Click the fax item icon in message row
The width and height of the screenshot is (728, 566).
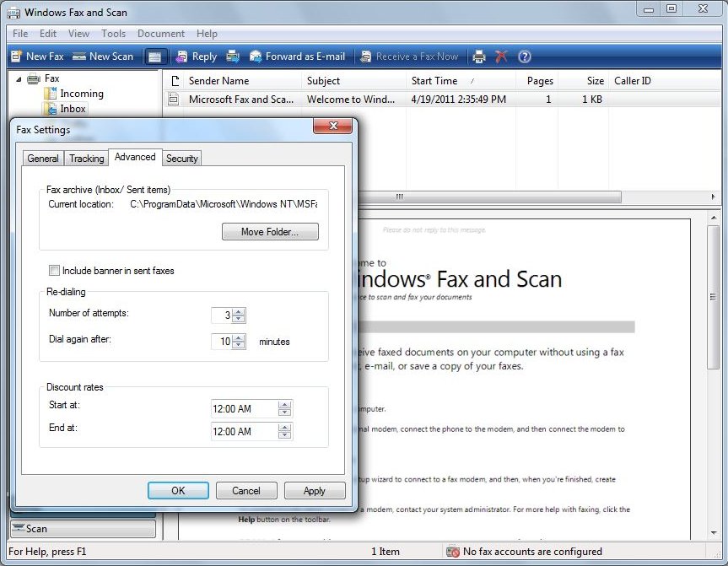(173, 99)
